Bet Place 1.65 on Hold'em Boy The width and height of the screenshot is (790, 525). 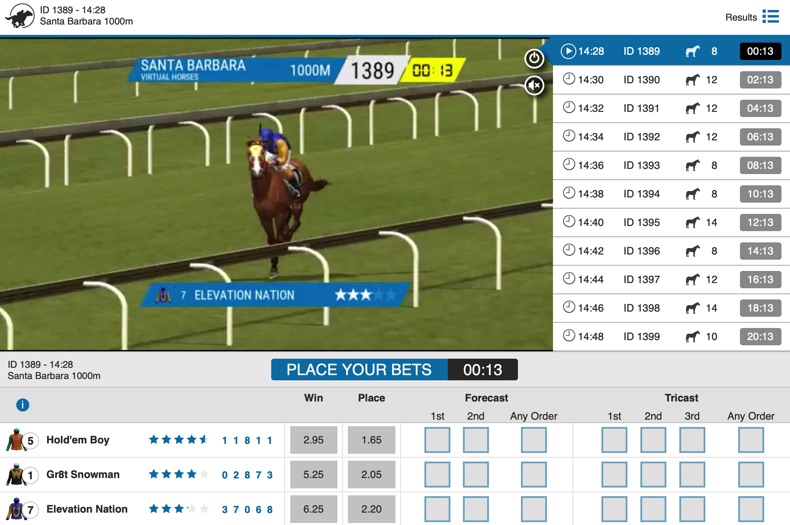coord(371,440)
